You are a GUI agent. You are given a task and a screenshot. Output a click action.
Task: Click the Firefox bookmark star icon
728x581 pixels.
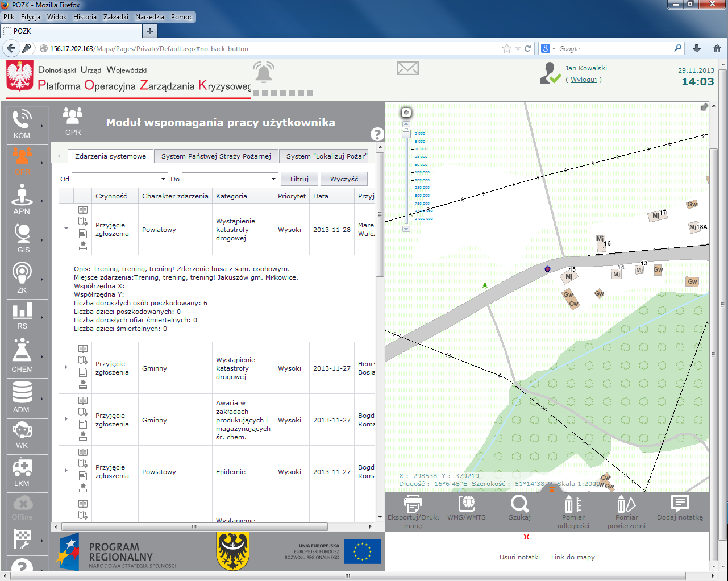507,48
